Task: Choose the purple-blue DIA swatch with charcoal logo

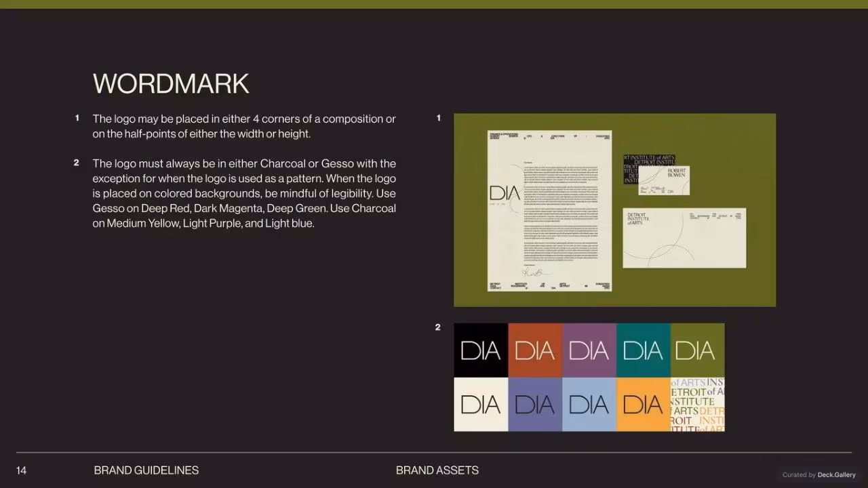Action: pos(535,405)
